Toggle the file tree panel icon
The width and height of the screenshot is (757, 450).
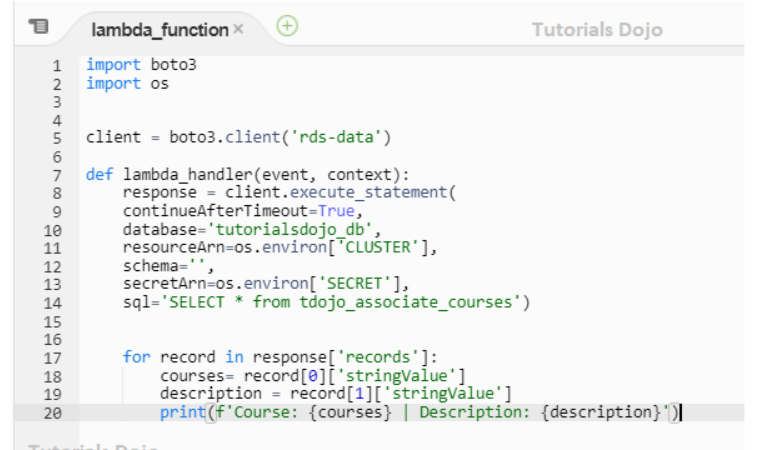click(37, 28)
